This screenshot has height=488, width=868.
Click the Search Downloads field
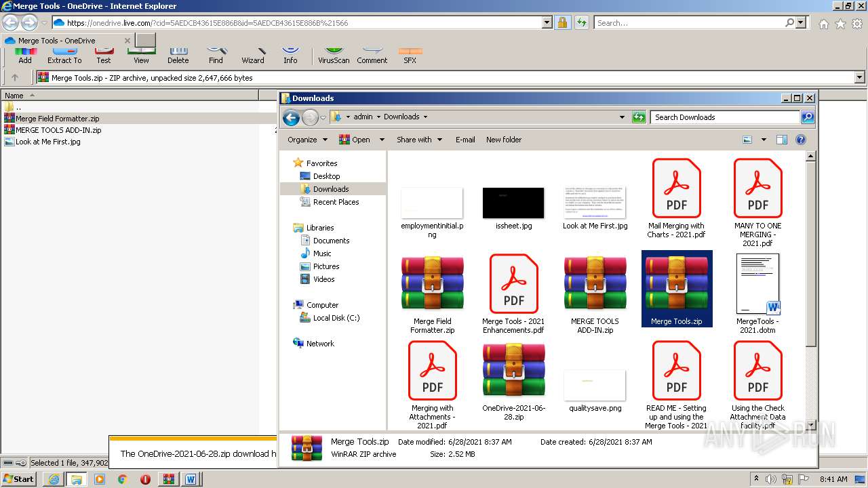coord(726,117)
